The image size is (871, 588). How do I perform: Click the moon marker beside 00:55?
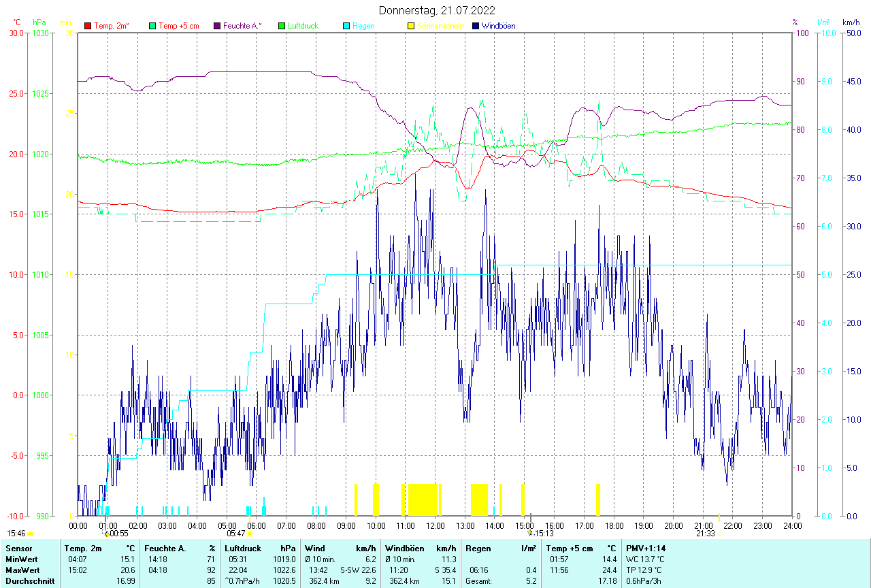point(106,534)
